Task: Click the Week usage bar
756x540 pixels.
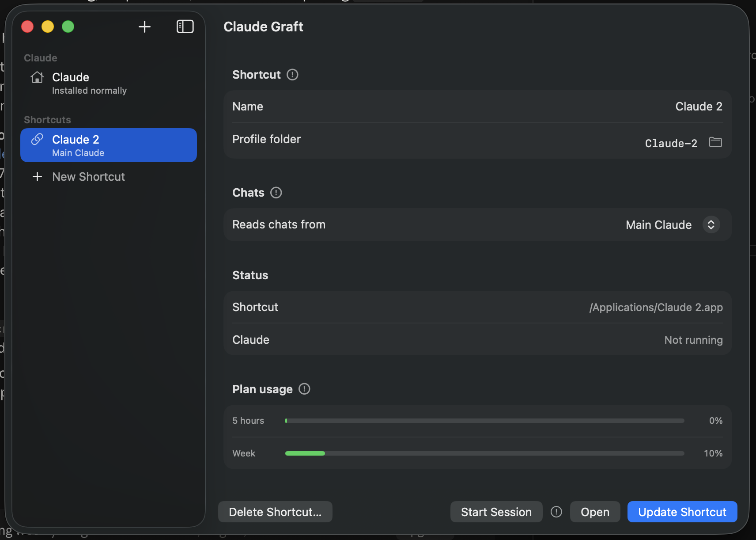Action: [484, 453]
